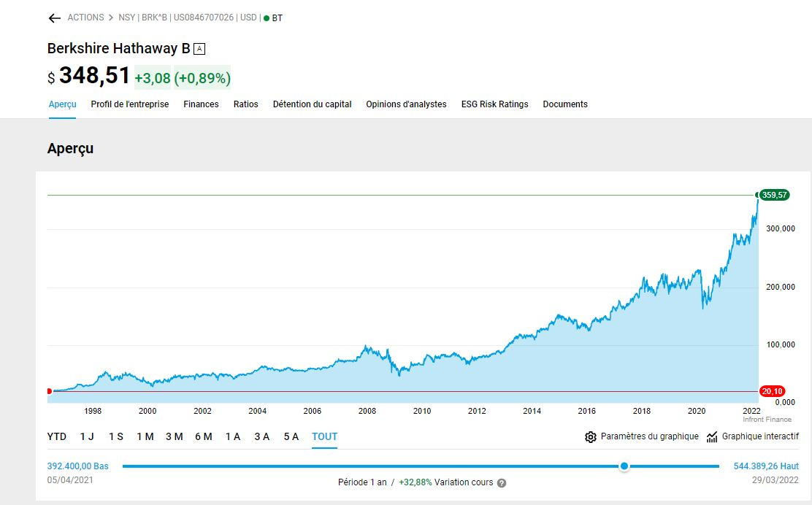Open the Paramètres du graphique label
Viewport: 812px width, 505px height.
point(649,436)
